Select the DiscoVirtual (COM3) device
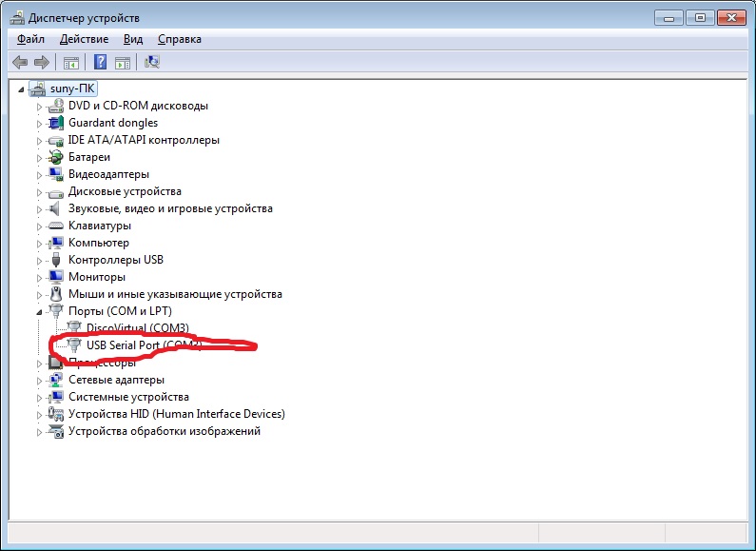The width and height of the screenshot is (756, 551). (144, 328)
